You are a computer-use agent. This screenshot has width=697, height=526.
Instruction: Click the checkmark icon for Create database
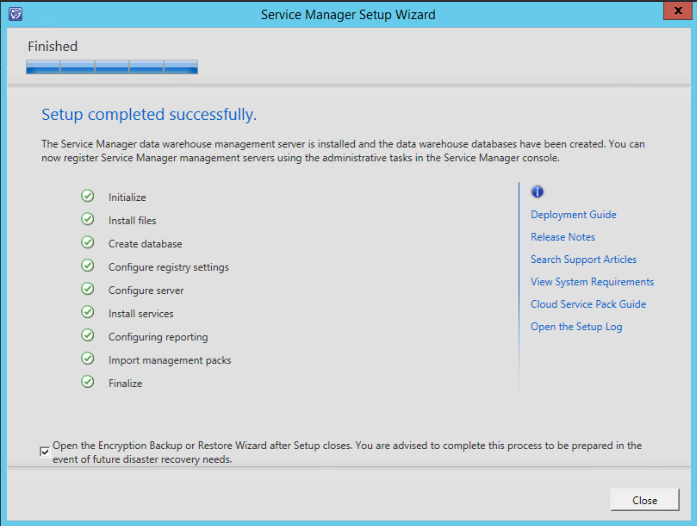point(88,243)
